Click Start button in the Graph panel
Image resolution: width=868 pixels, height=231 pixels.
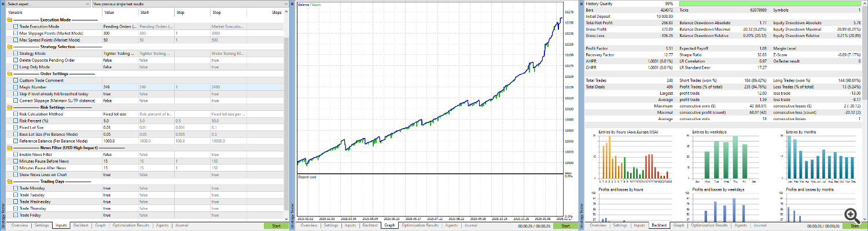tap(565, 225)
